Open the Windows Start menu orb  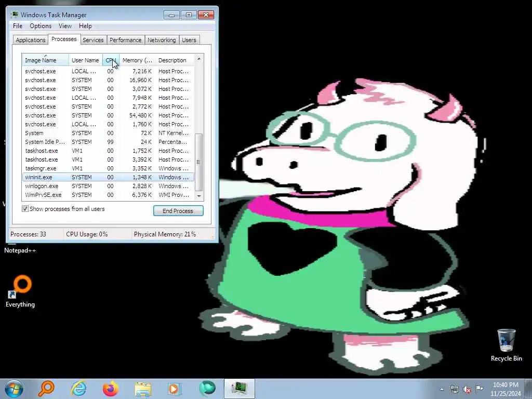click(14, 389)
